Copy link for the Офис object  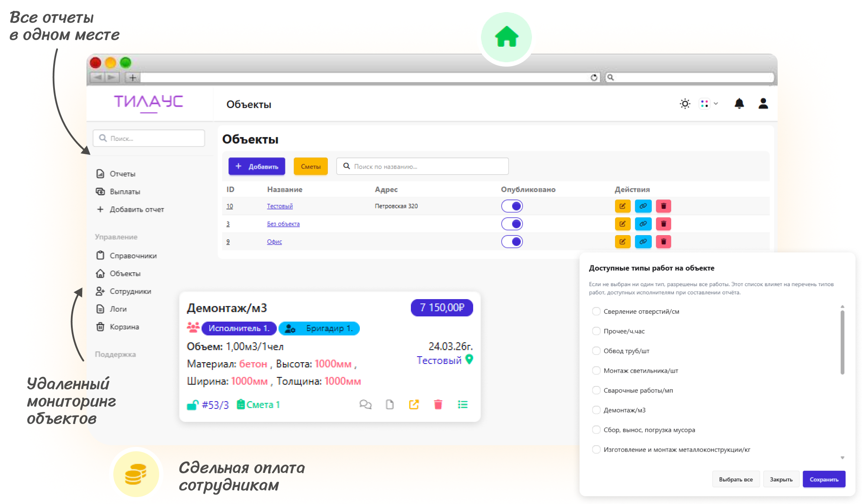tap(643, 242)
